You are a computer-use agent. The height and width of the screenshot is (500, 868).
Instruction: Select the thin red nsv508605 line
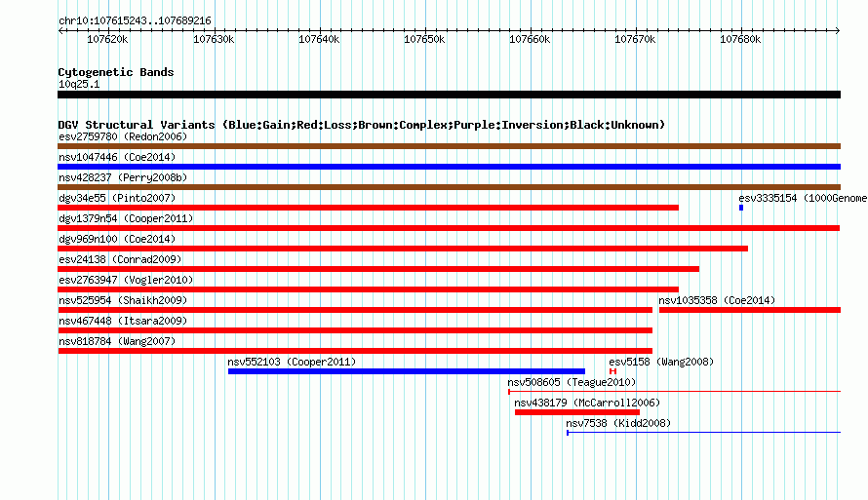tap(674, 392)
